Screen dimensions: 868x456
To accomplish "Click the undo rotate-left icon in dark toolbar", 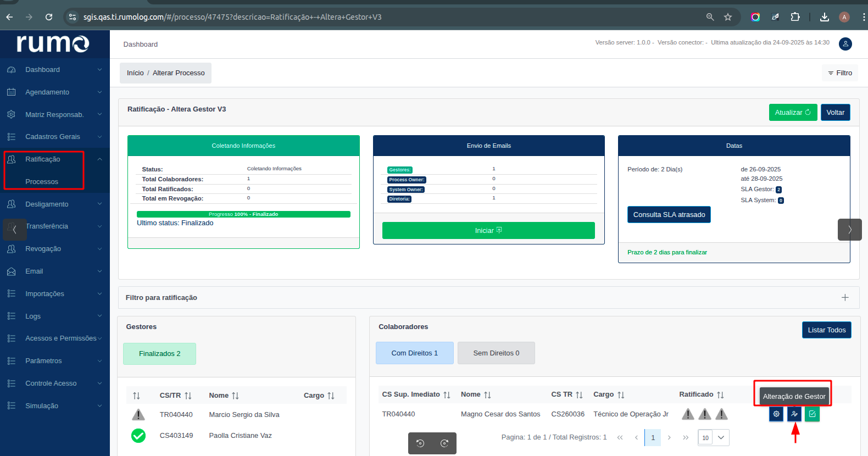I will (420, 443).
